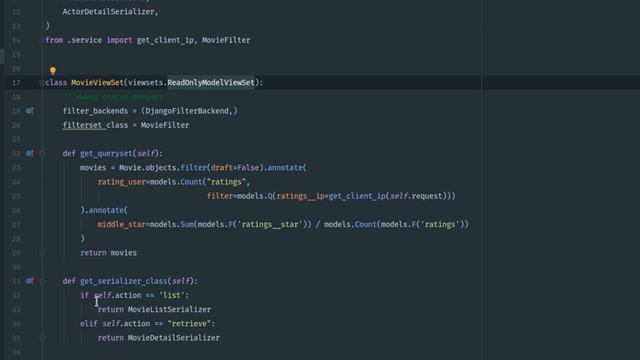640x360 pixels.
Task: Click MovieFilter assigned to filterset_class
Action: click(x=165, y=125)
